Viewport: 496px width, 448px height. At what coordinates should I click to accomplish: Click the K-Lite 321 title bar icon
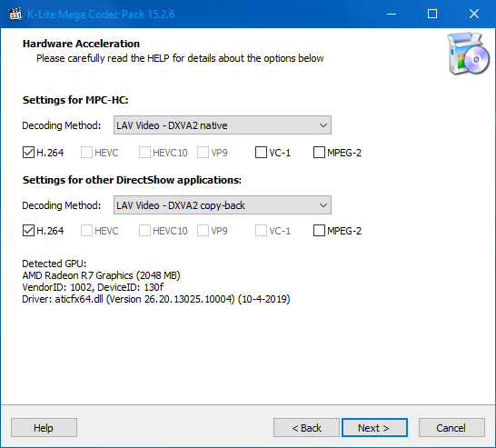[15, 14]
